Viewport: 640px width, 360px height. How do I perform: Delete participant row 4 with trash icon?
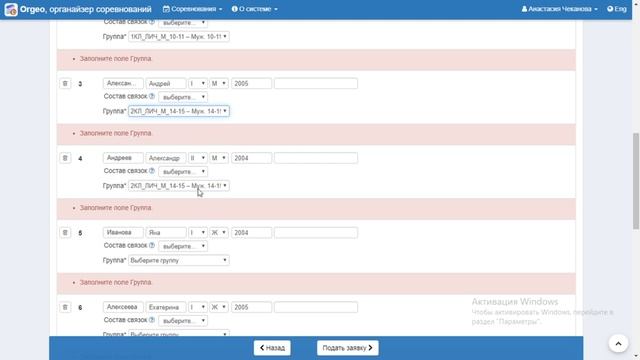(x=65, y=158)
